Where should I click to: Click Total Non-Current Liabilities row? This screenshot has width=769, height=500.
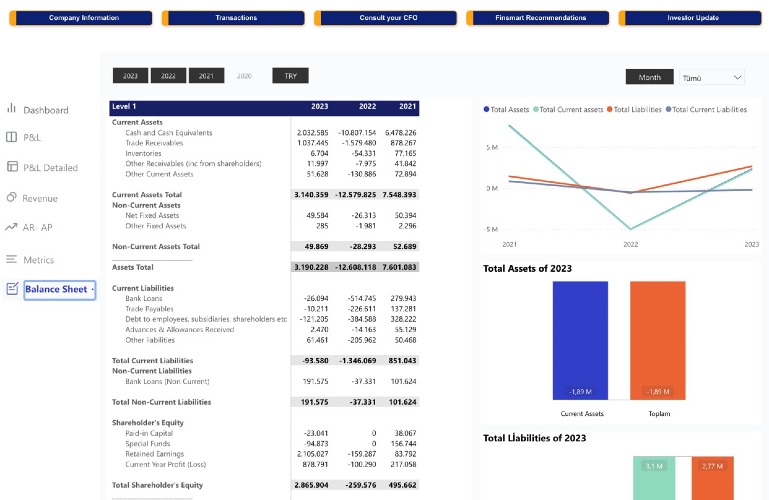(264, 402)
